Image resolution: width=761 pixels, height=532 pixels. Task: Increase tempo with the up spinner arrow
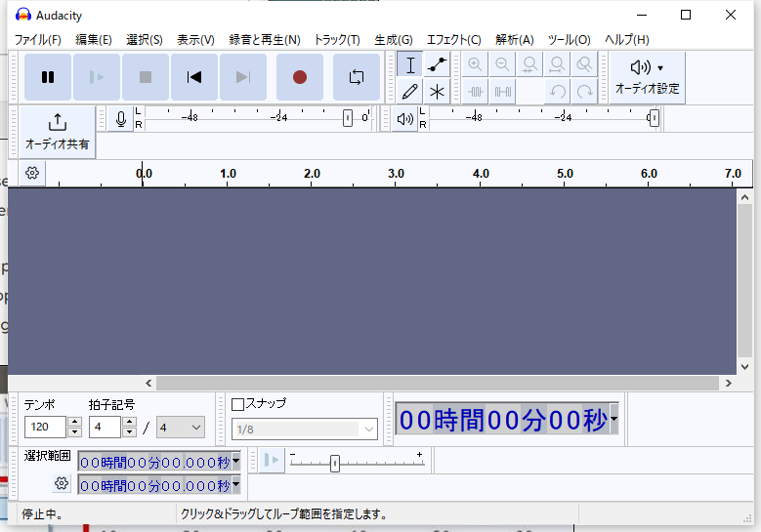pyautogui.click(x=75, y=422)
